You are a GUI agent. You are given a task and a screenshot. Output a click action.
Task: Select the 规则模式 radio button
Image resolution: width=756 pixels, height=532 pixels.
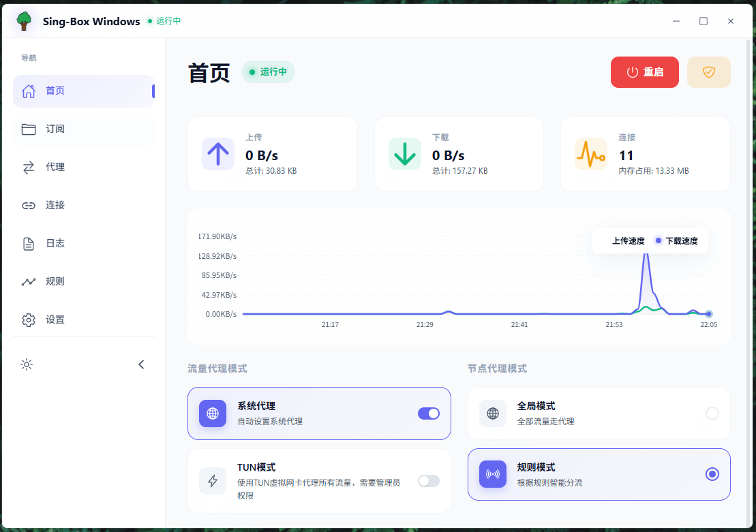[712, 474]
